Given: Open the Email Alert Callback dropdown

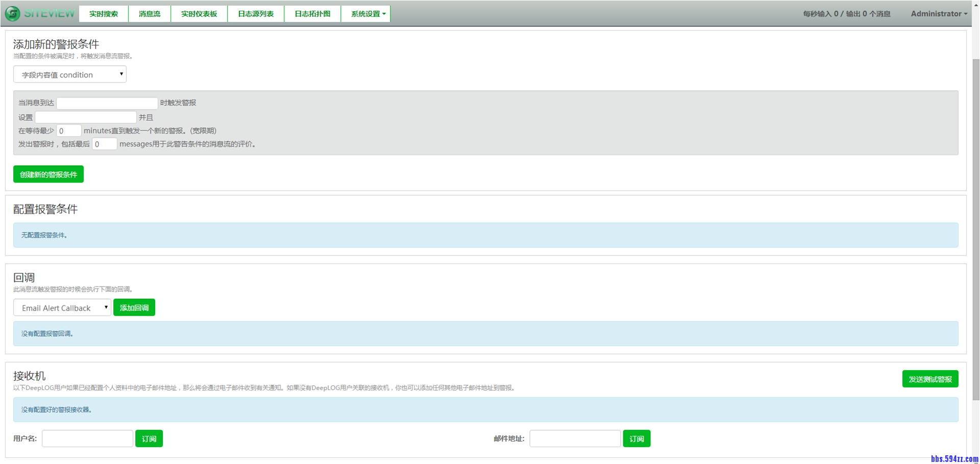Looking at the screenshot, I should [62, 308].
